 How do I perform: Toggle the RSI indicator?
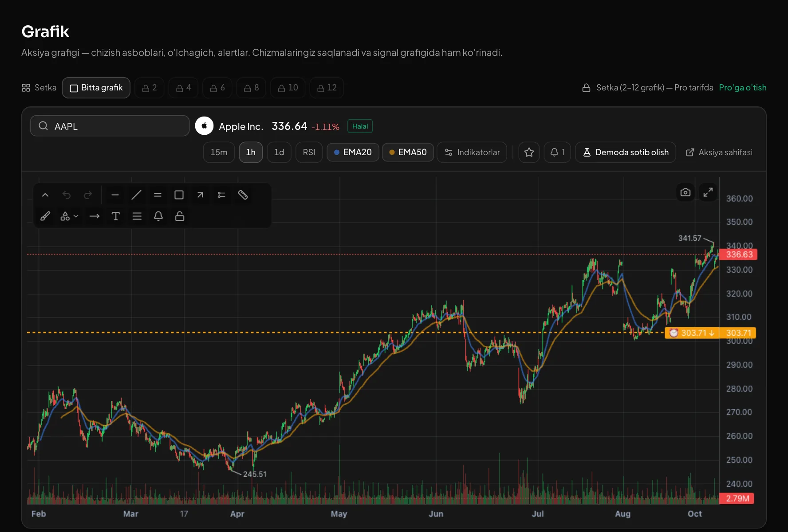click(309, 153)
